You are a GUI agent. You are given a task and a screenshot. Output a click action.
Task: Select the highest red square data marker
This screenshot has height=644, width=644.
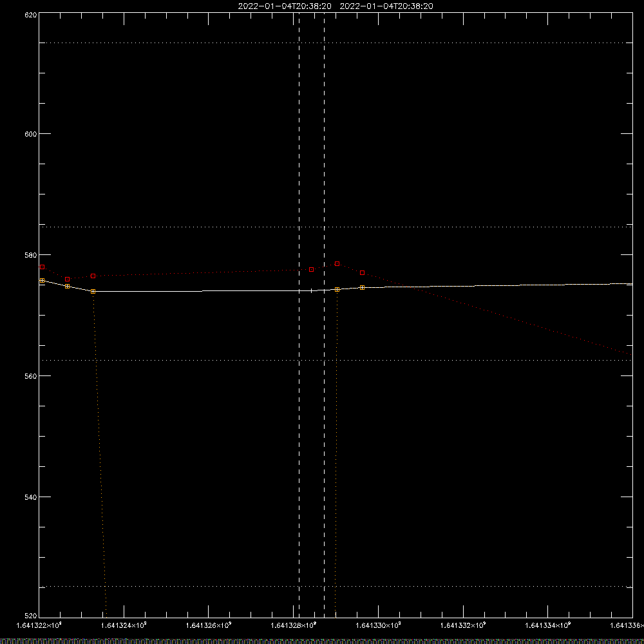tap(337, 263)
